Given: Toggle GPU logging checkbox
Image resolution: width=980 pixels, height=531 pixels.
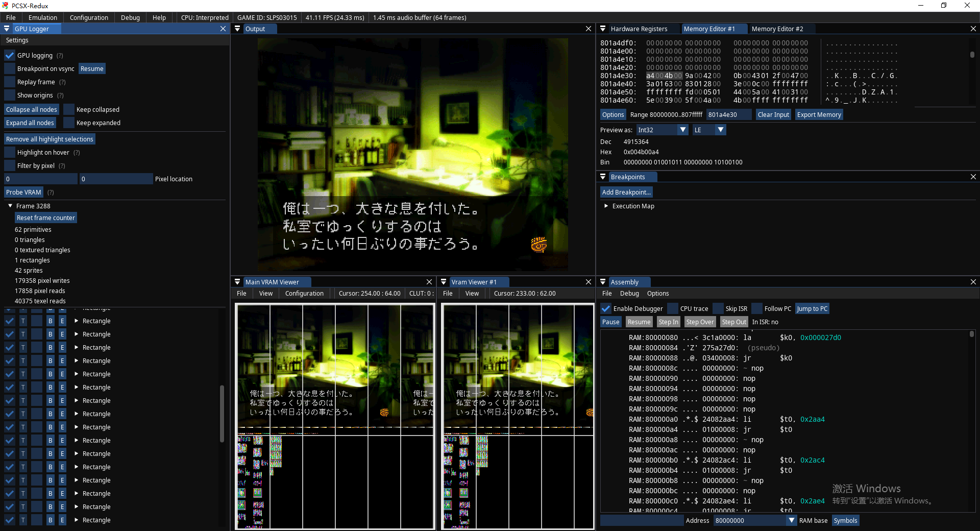Looking at the screenshot, I should (10, 56).
